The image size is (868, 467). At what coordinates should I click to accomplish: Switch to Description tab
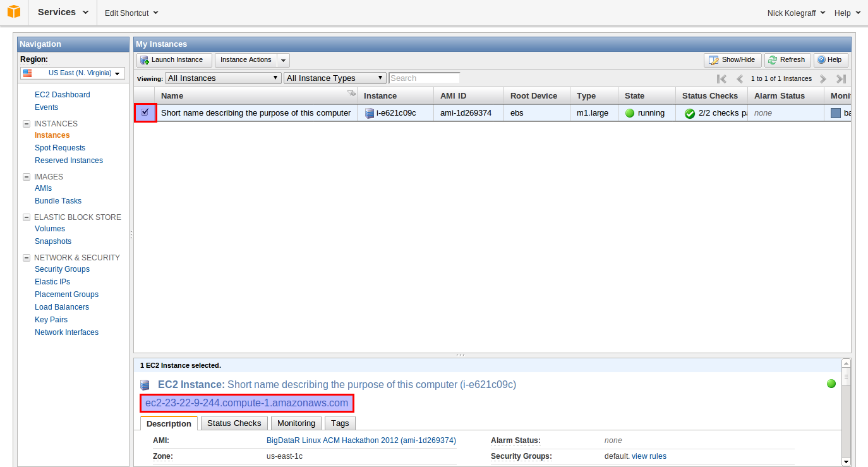(x=169, y=423)
